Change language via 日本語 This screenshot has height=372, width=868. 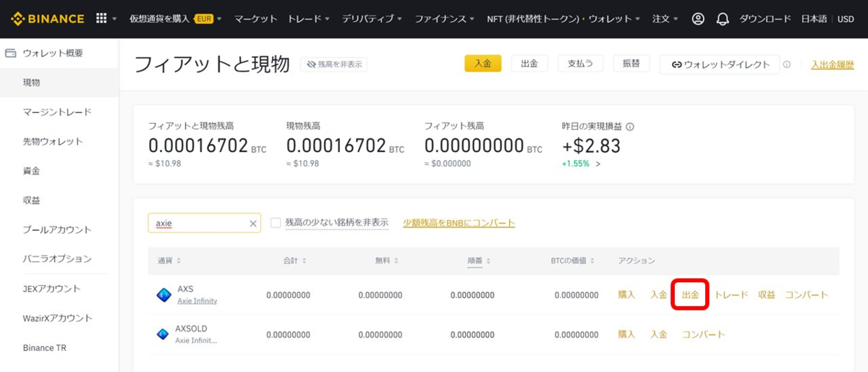[x=814, y=19]
